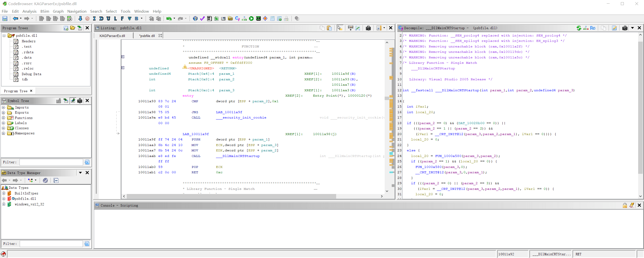Open the Decompiler window via Cf toolbar icon
Image resolution: width=644 pixels, height=258 pixels.
[x=237, y=18]
